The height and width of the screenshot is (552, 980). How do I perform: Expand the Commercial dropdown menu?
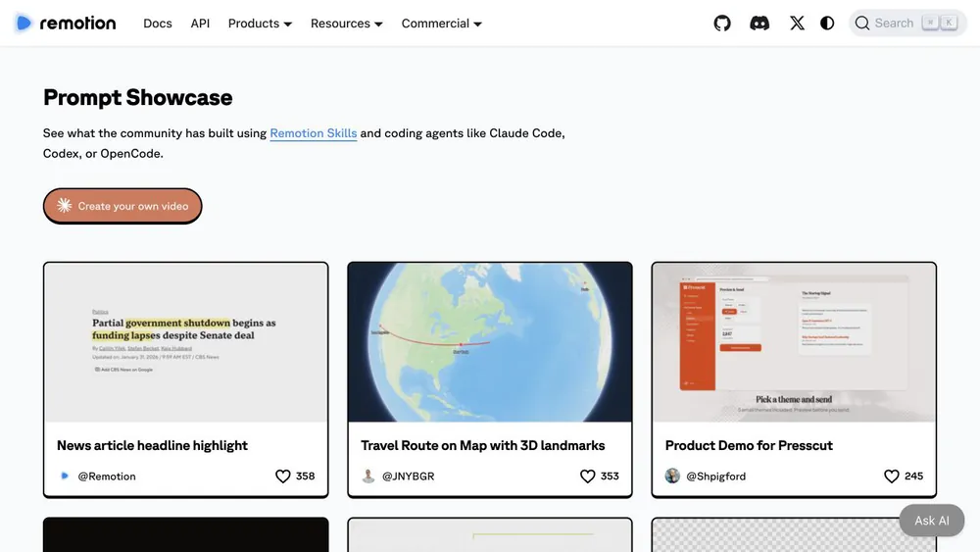[x=441, y=24]
